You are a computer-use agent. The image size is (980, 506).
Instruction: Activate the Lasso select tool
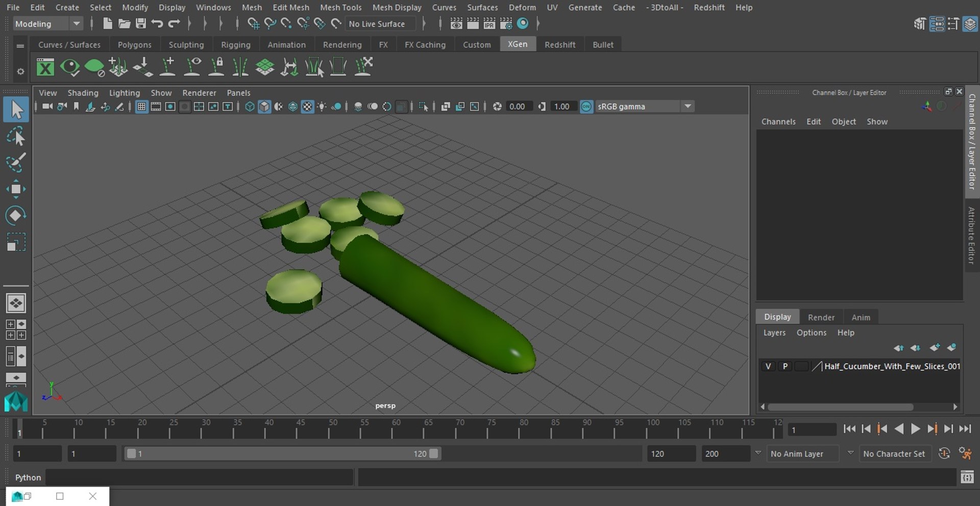coord(16,137)
